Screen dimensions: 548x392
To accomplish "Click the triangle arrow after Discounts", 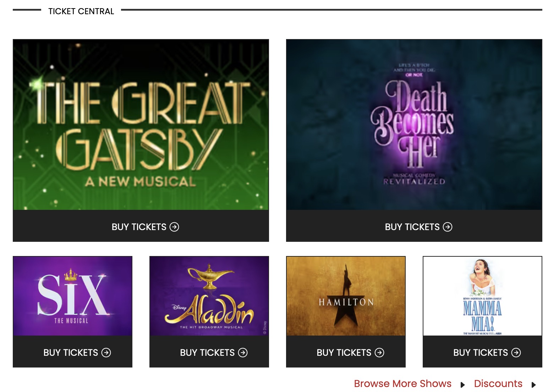I will (533, 385).
